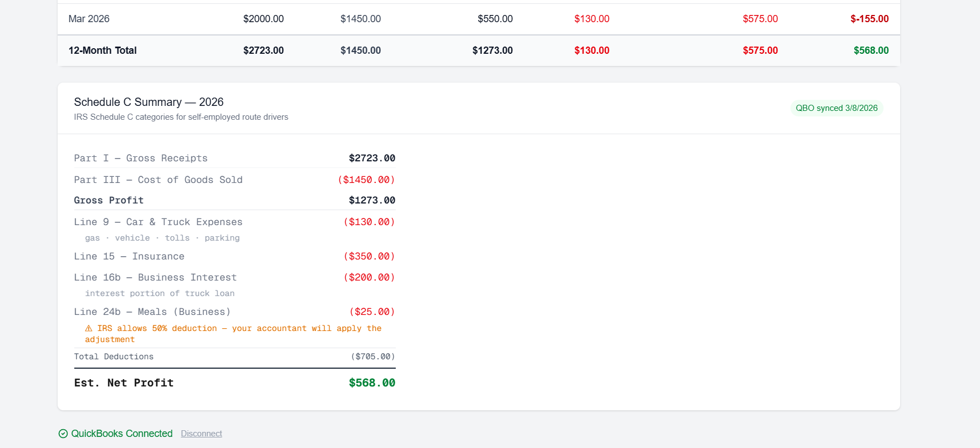The width and height of the screenshot is (980, 448).
Task: Click the meals deduction warning triangle icon
Action: pos(89,328)
